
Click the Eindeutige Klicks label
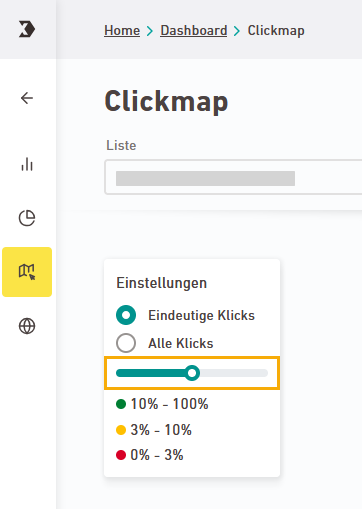(x=201, y=315)
